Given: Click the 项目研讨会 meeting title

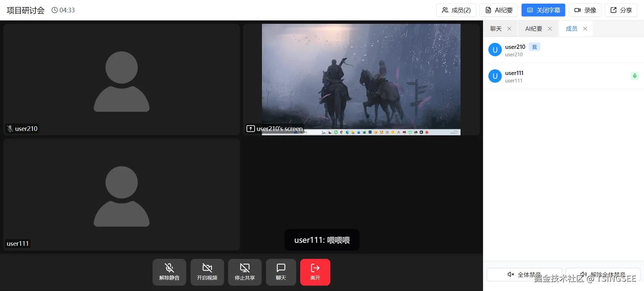Looking at the screenshot, I should [x=25, y=10].
